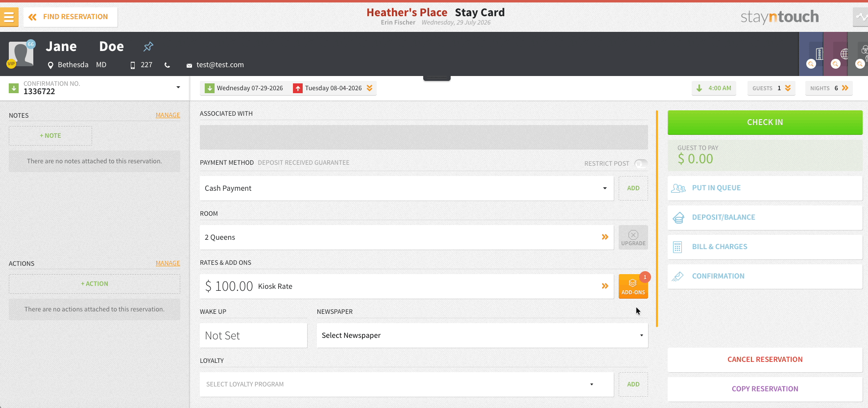
Task: Click the room Upgrade button
Action: (633, 237)
